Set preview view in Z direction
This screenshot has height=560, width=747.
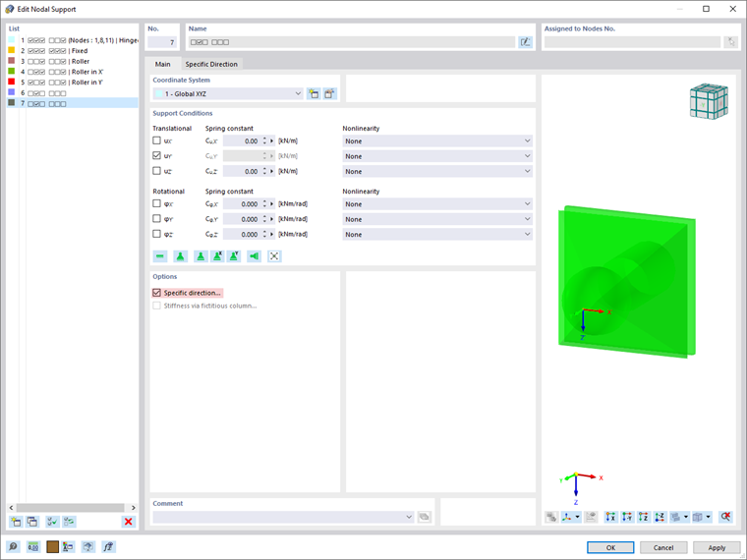point(643,517)
